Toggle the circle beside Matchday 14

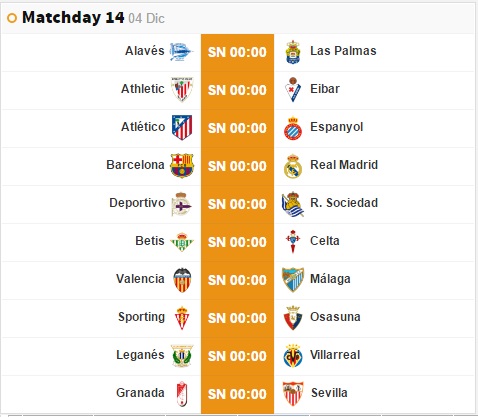point(12,18)
